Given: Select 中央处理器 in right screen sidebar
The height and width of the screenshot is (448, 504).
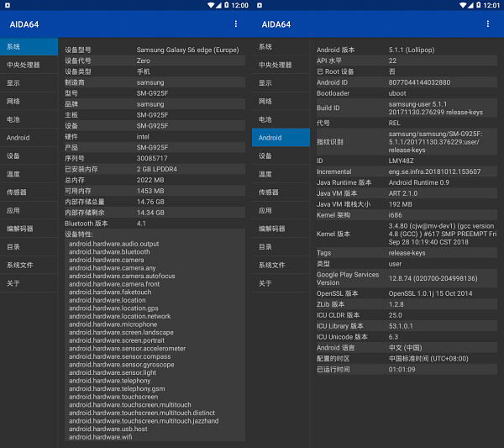Looking at the screenshot, I should [281, 65].
